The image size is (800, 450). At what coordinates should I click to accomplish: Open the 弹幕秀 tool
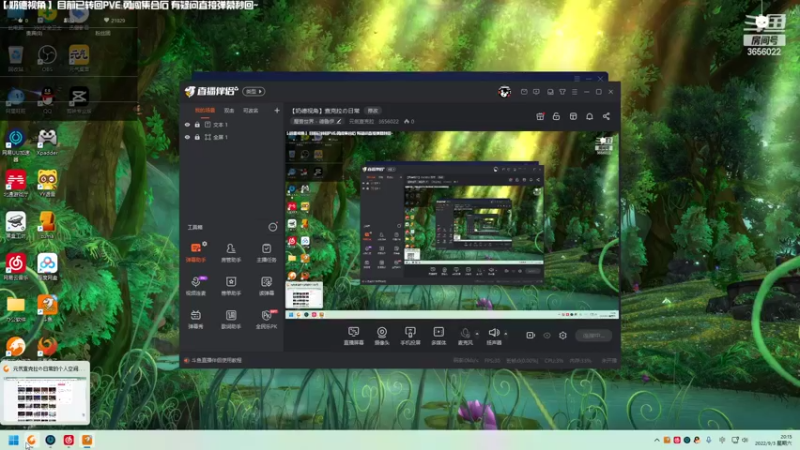coord(196,319)
